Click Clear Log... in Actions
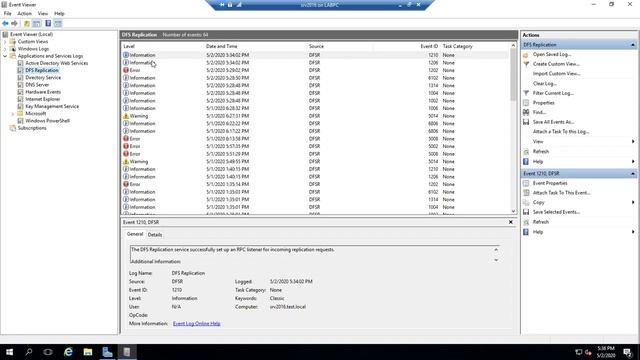This screenshot has width=640, height=360. [x=544, y=84]
